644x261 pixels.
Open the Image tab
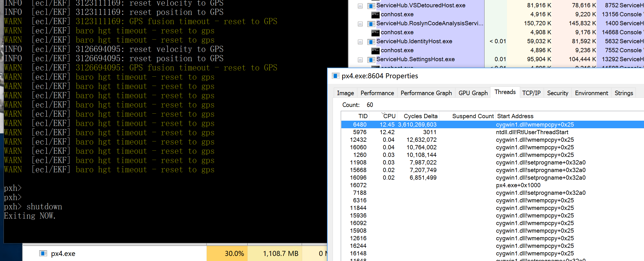click(x=345, y=93)
